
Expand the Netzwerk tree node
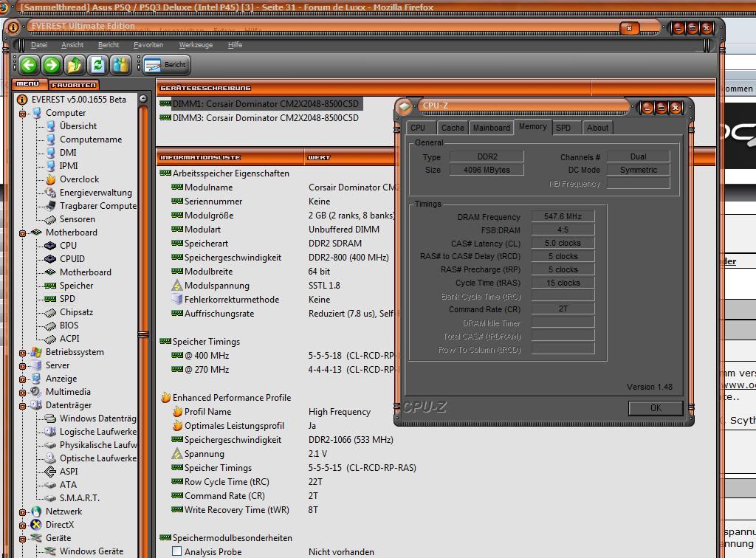[22, 512]
